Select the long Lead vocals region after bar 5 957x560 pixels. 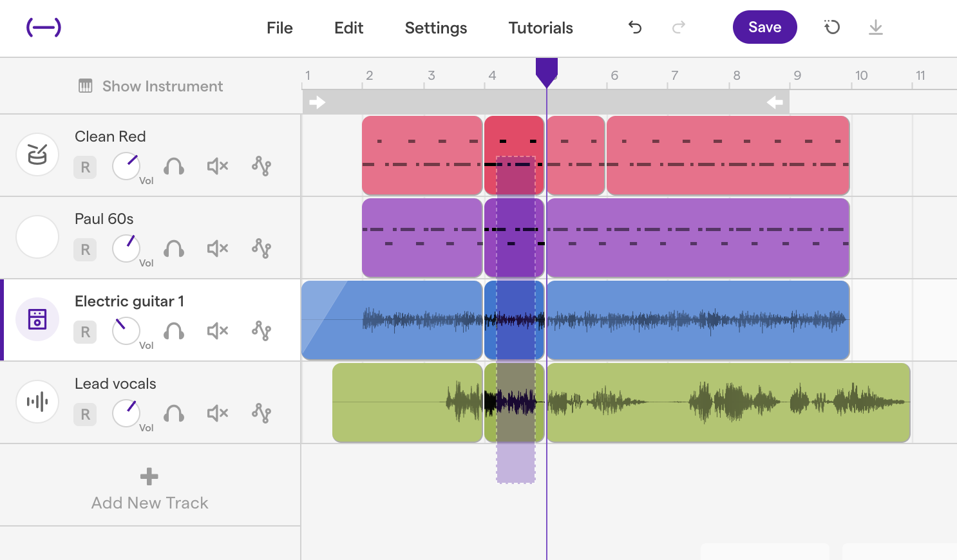pyautogui.click(x=728, y=402)
